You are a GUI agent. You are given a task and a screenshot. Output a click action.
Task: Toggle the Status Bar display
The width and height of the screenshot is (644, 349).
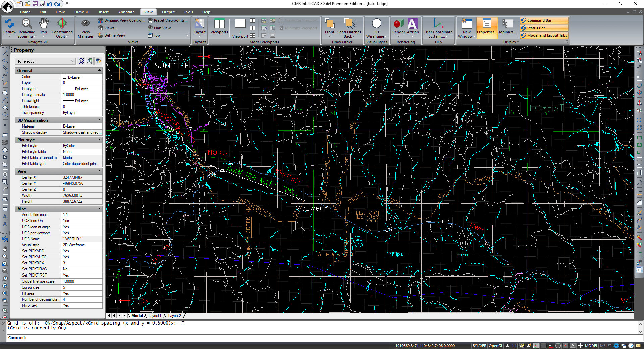(544, 28)
